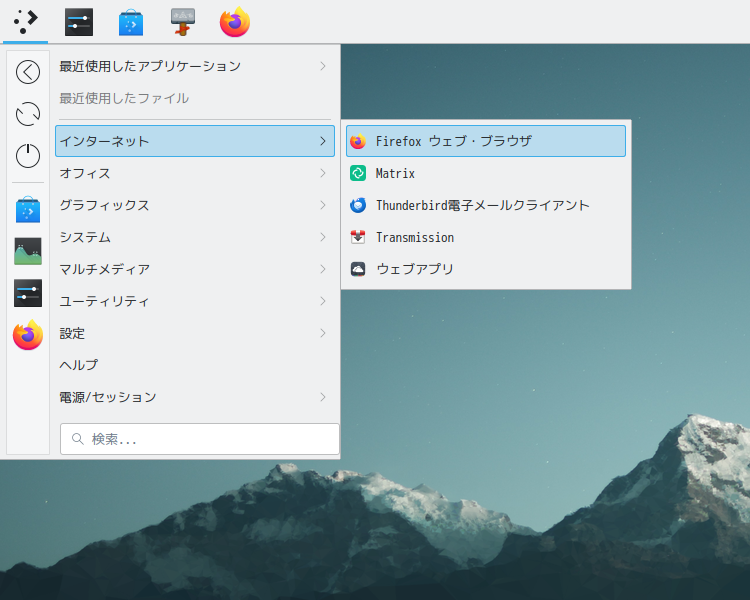
Task: Select Firefox ウェブ・ブラウザ entry
Action: coord(485,141)
